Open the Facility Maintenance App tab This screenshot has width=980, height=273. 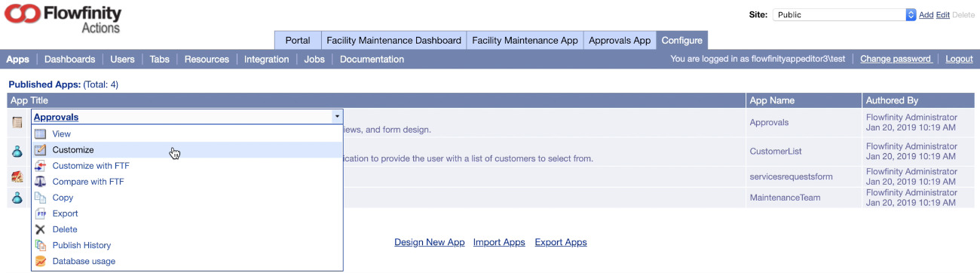[525, 41]
